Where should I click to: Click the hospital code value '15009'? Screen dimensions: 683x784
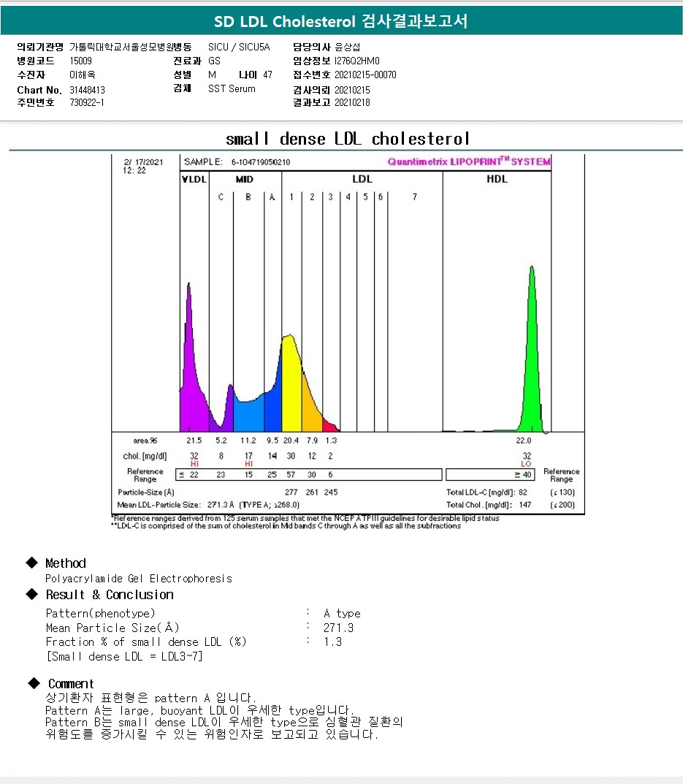coord(80,61)
